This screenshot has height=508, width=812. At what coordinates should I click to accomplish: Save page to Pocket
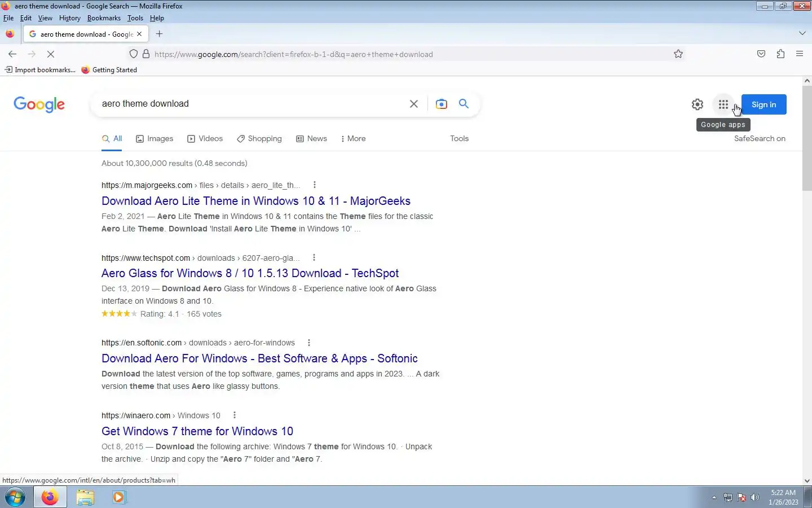tap(761, 54)
